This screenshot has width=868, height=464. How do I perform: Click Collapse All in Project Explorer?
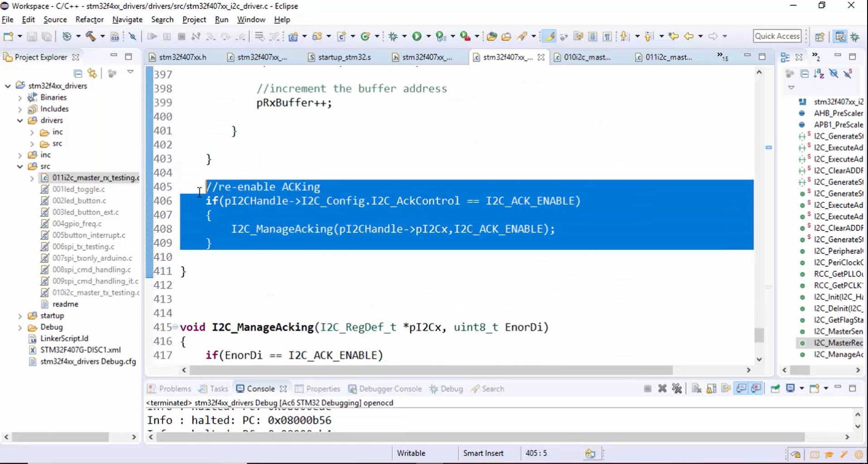click(x=78, y=73)
